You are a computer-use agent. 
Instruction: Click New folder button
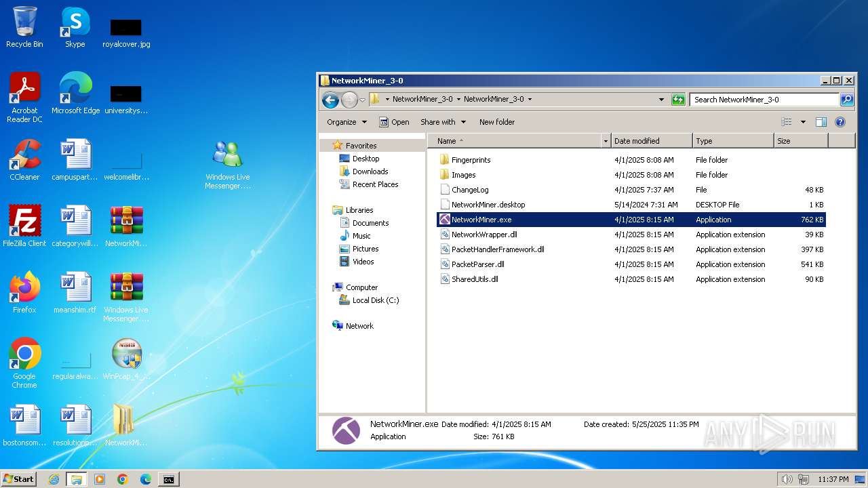point(497,122)
